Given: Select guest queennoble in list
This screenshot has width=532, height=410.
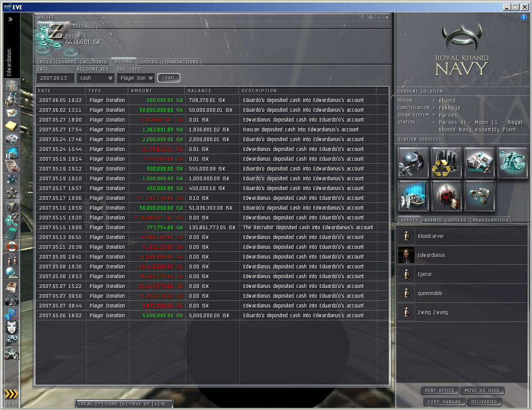Looking at the screenshot, I should tap(462, 293).
